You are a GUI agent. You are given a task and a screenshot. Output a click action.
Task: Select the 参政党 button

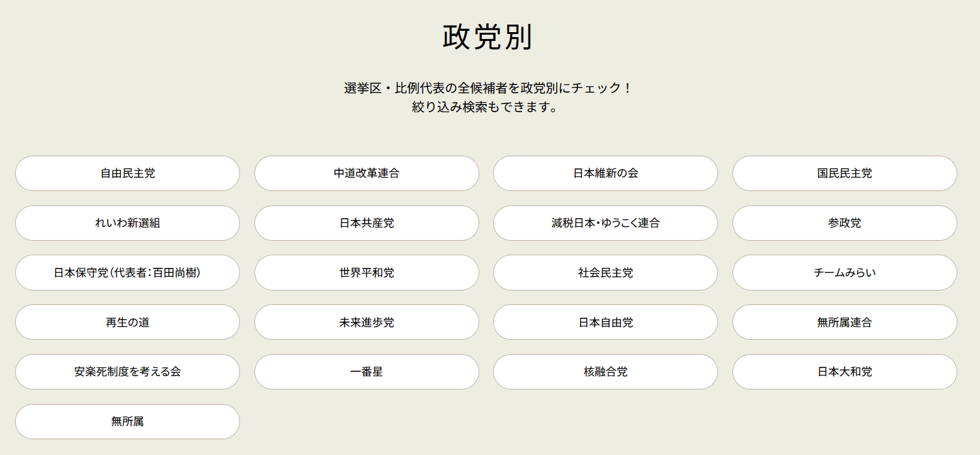[x=845, y=223]
